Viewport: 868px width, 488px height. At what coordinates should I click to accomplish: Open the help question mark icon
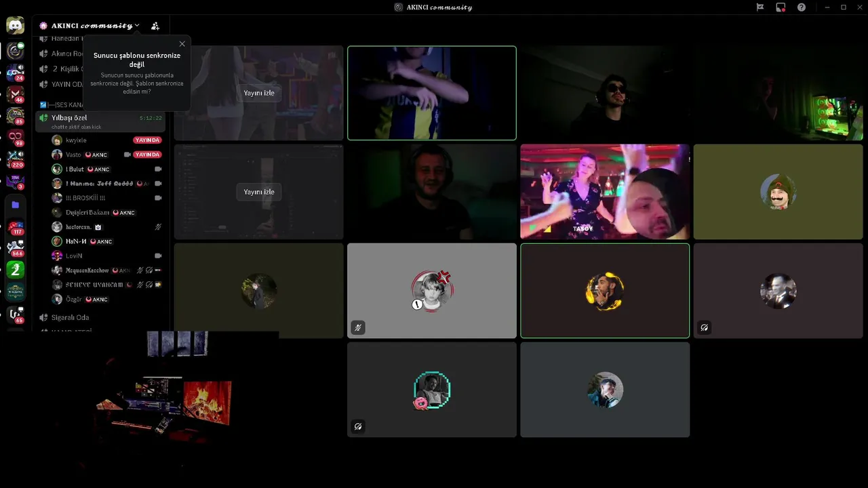click(802, 7)
